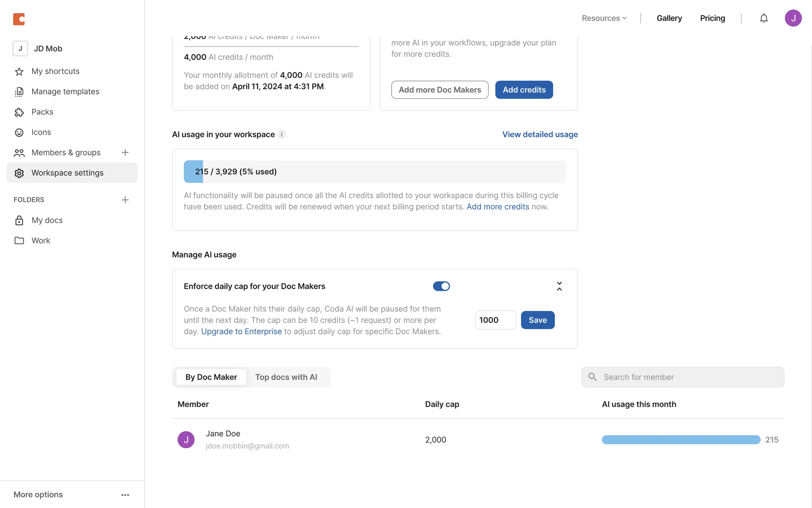812x508 pixels.
Task: Open Packs from the sidebar
Action: click(x=42, y=112)
